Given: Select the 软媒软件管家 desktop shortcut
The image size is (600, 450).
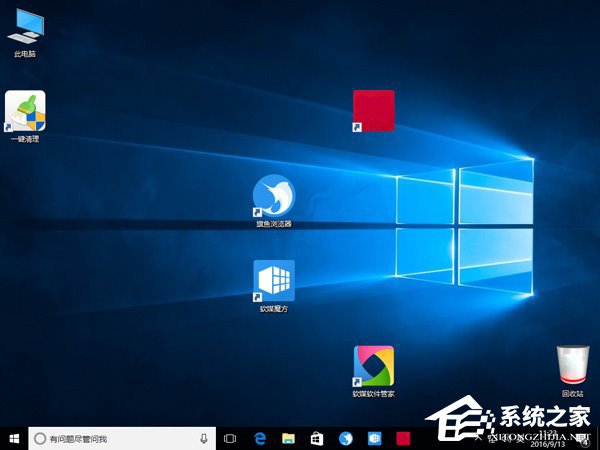Looking at the screenshot, I should pyautogui.click(x=373, y=371).
